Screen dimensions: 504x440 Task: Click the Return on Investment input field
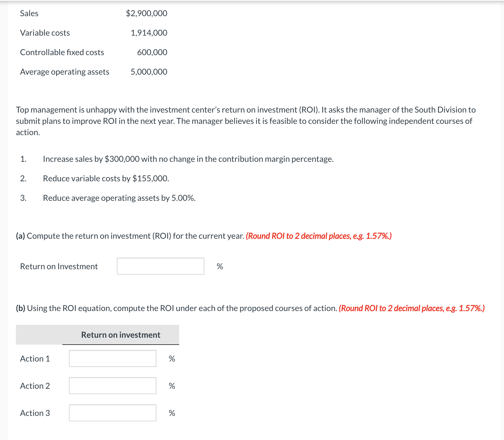point(160,266)
